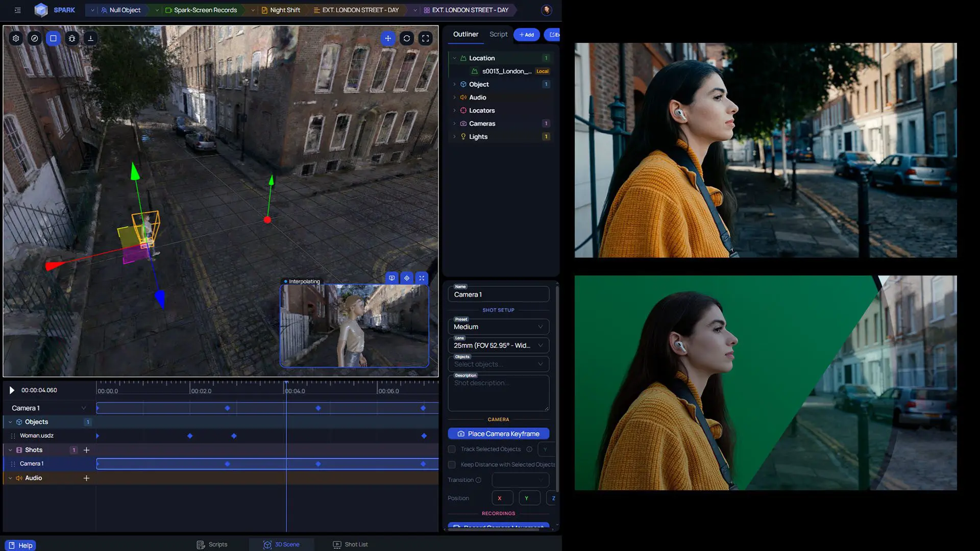Click the Help button

point(20,545)
